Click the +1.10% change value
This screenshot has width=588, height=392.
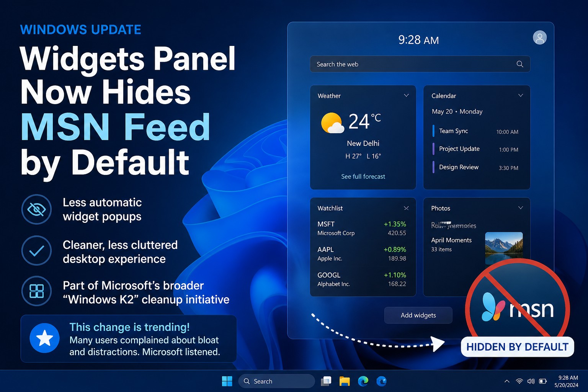click(x=395, y=275)
